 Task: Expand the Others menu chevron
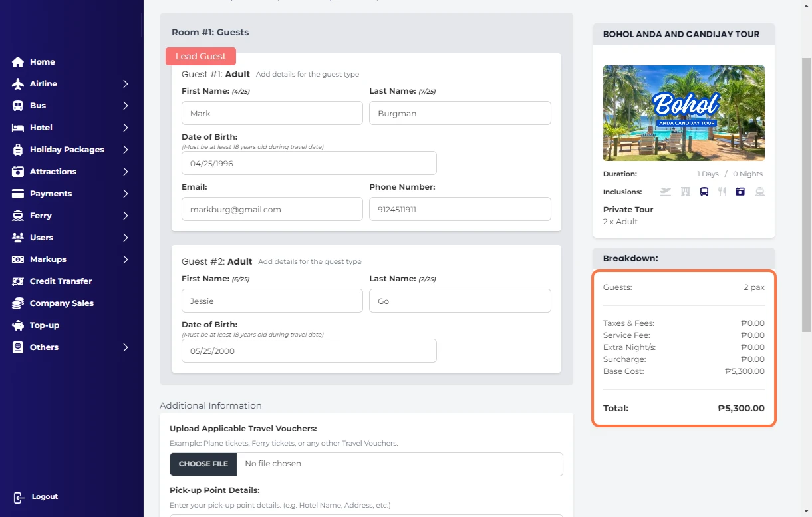tap(125, 347)
